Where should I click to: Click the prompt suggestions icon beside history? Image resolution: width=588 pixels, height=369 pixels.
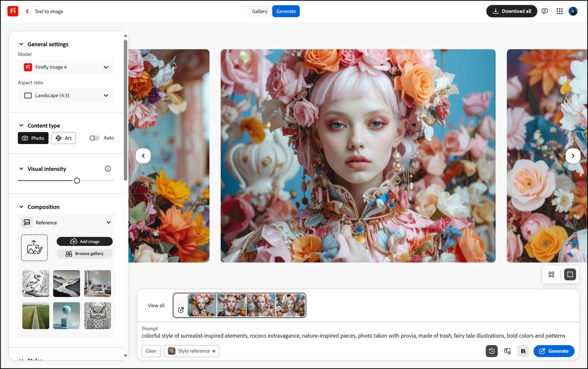pos(507,351)
